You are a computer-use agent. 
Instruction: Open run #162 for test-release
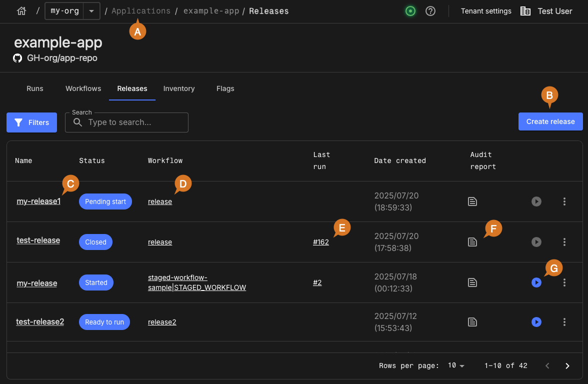pyautogui.click(x=321, y=242)
